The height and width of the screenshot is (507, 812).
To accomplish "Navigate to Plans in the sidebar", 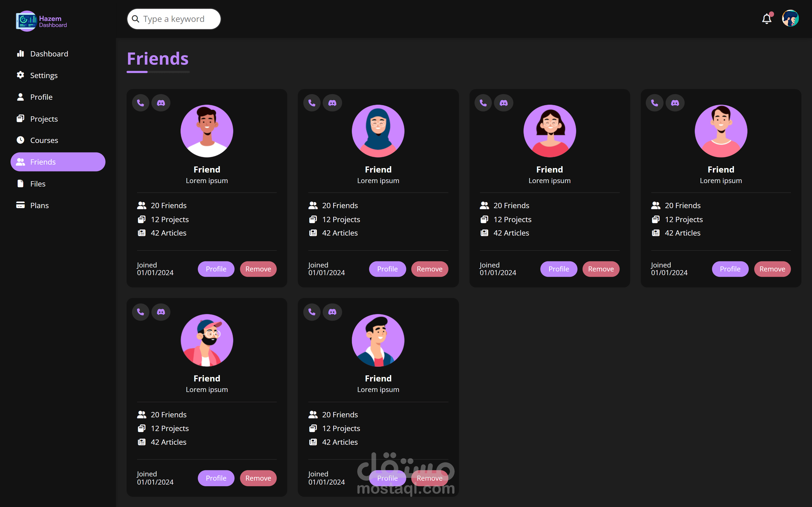I will 39,205.
